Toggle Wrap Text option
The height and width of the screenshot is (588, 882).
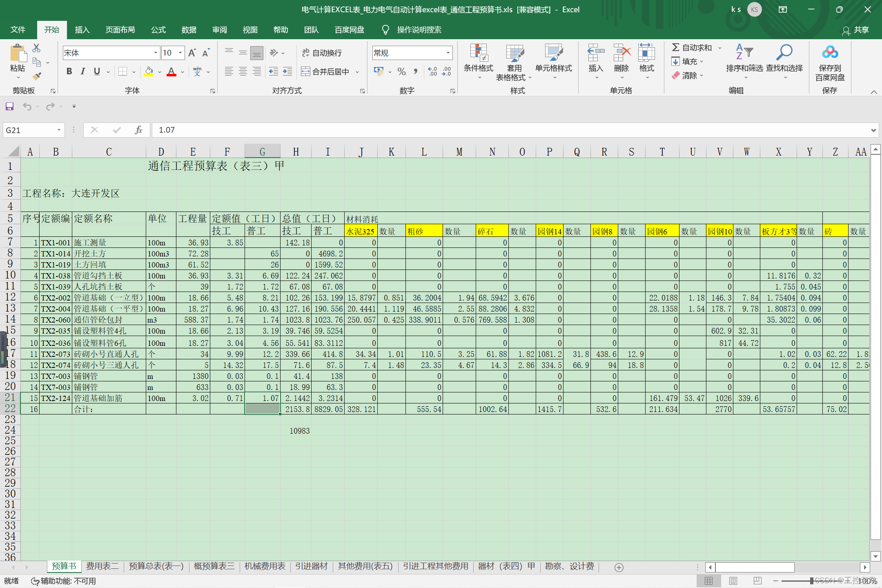(x=322, y=53)
